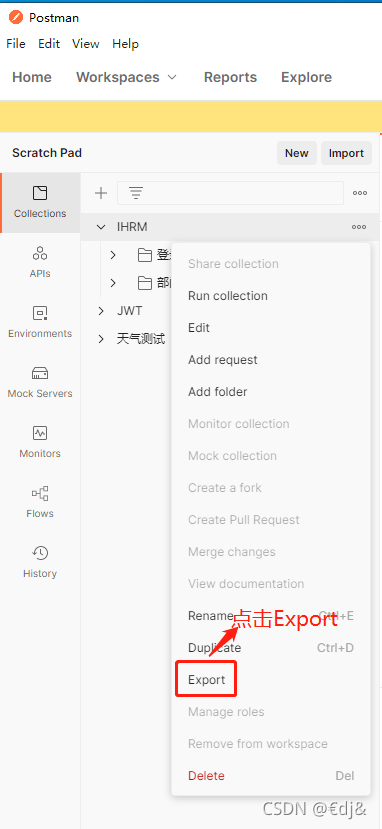Expand the JWT collection
The width and height of the screenshot is (382, 829).
pyautogui.click(x=101, y=311)
